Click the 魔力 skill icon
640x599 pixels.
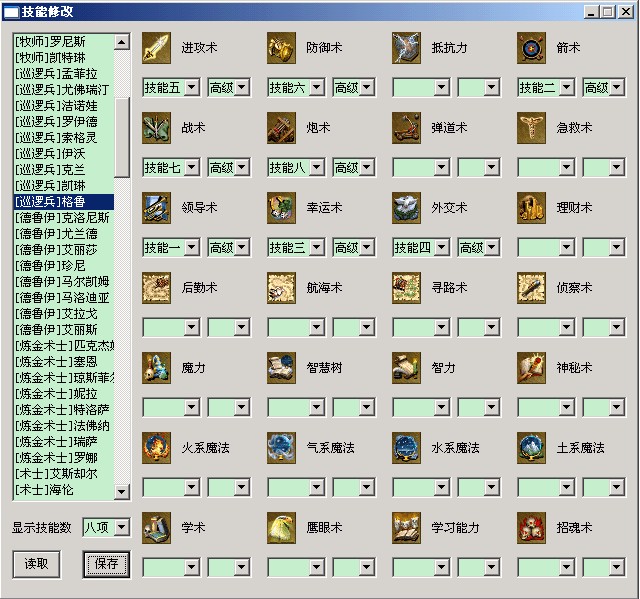(x=156, y=368)
